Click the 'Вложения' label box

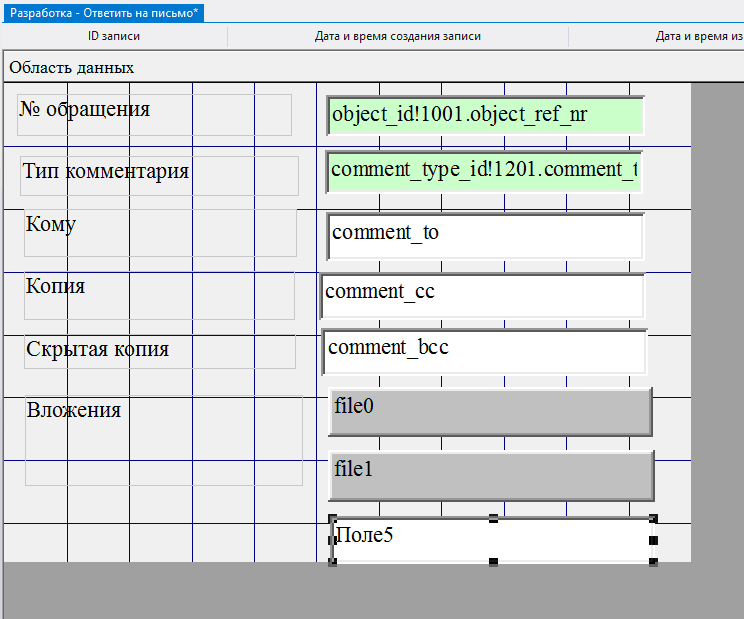(x=164, y=440)
